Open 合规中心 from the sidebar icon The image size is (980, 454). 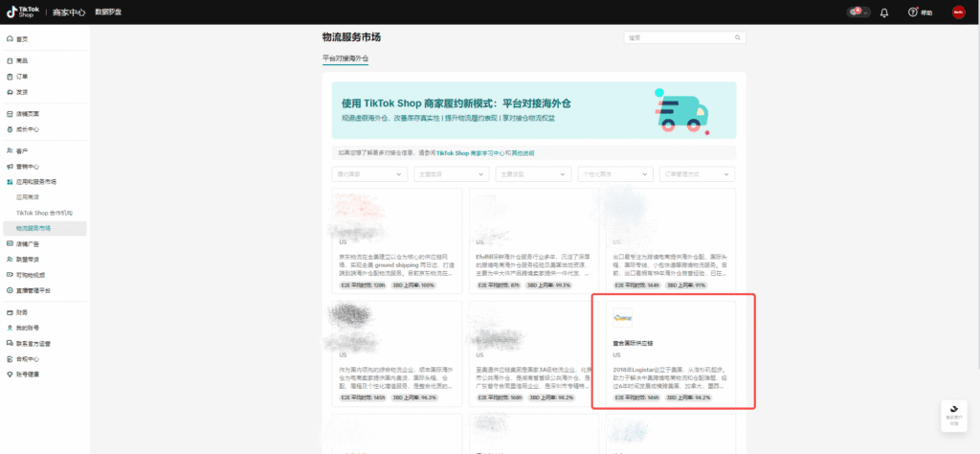[x=10, y=359]
